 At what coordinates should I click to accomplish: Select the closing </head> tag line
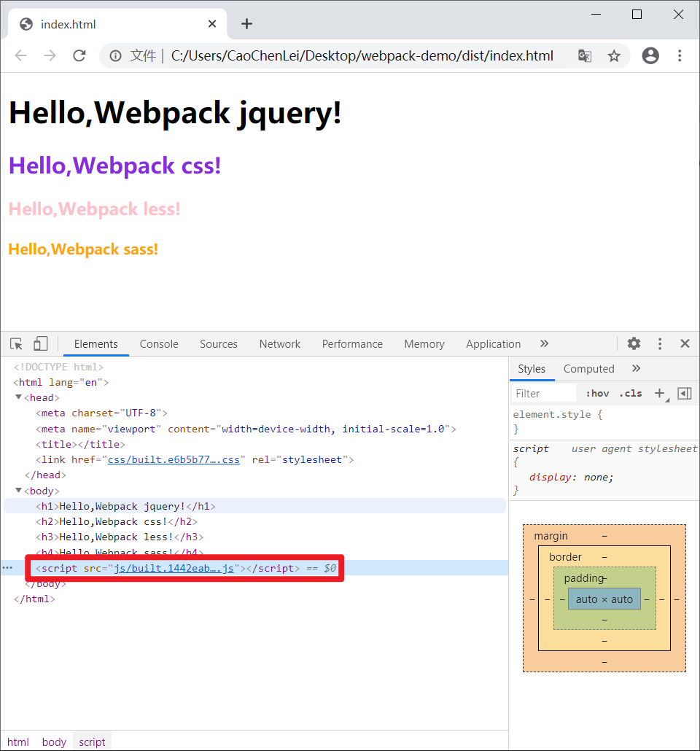click(45, 475)
